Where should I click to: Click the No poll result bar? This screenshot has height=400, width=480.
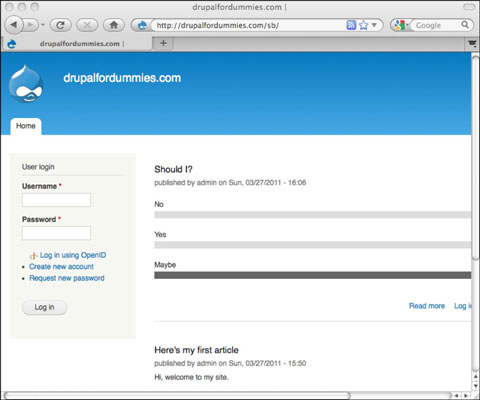(313, 215)
